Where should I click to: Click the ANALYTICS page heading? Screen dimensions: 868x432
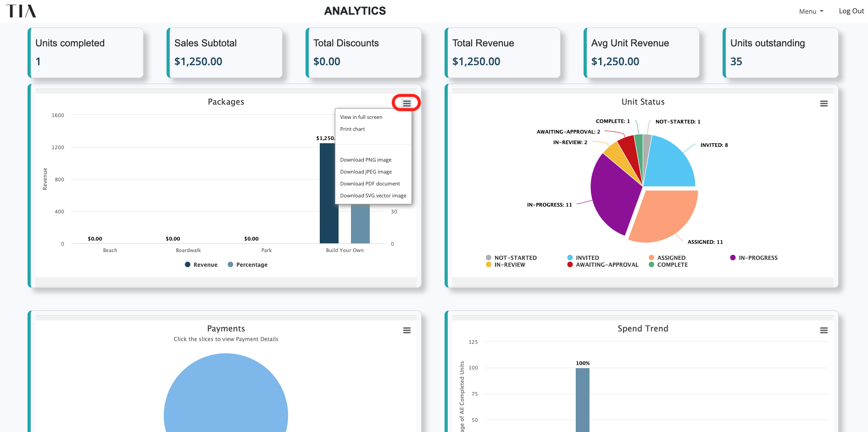pos(355,11)
